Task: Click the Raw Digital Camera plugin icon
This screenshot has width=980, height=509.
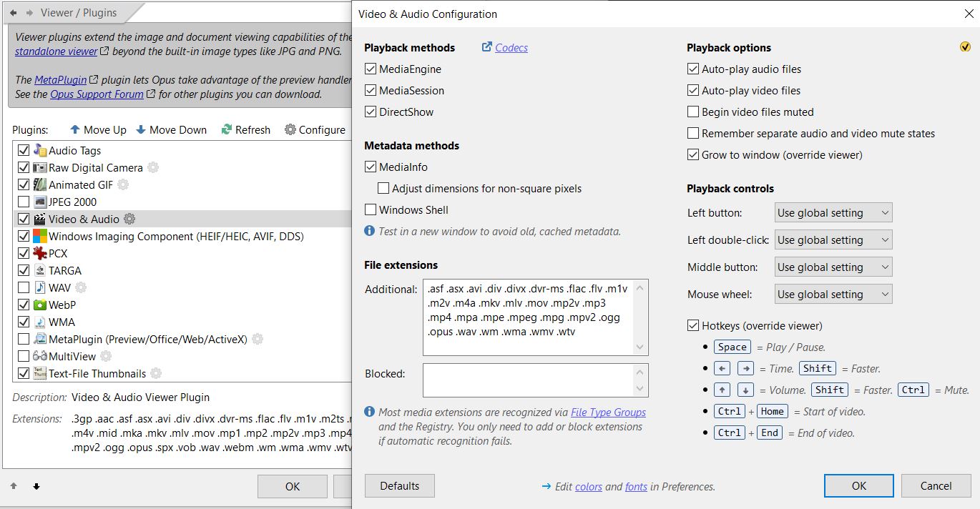Action: point(40,167)
